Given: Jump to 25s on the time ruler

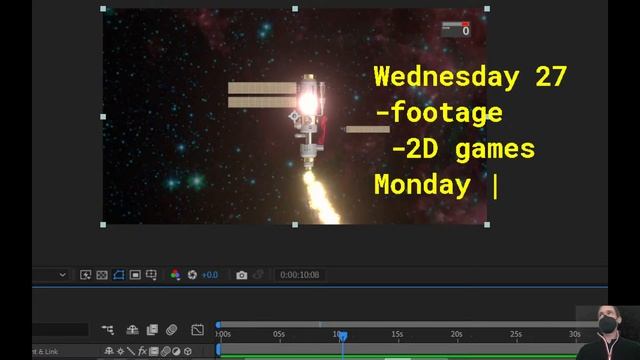Looking at the screenshot, I should click(x=516, y=335).
